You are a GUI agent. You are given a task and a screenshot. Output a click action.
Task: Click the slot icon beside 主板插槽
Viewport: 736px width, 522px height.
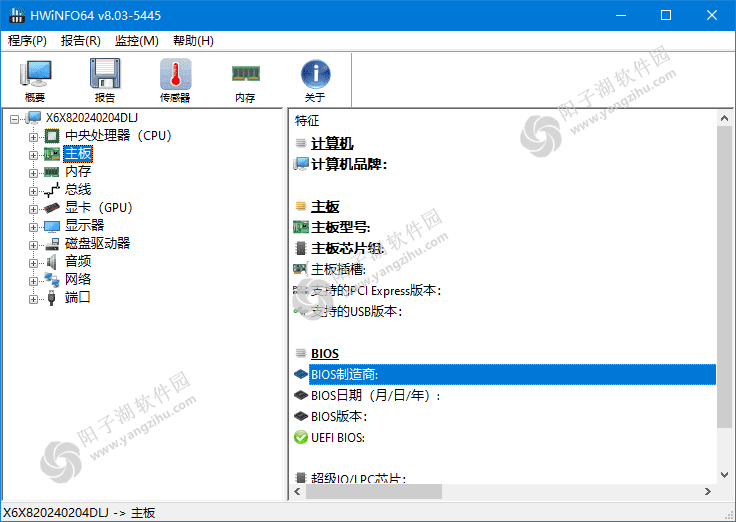[x=301, y=269]
